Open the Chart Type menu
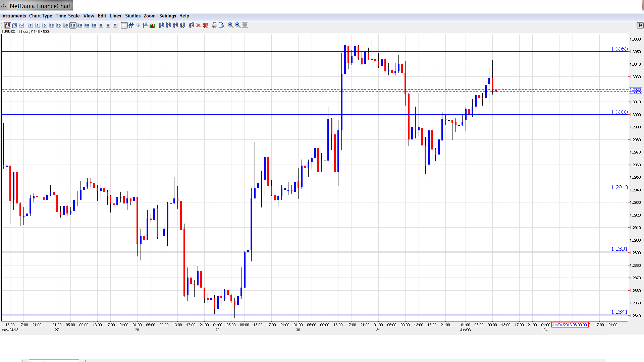This screenshot has height=362, width=644. pos(41,16)
